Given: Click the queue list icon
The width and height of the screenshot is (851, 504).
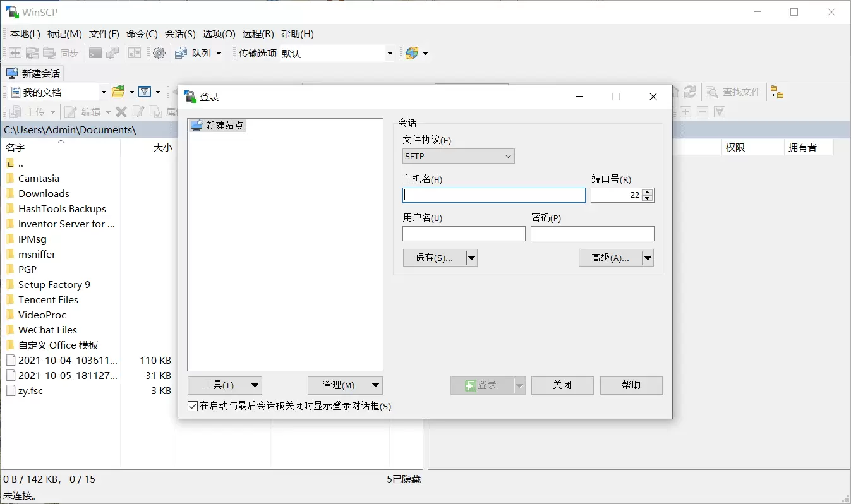Looking at the screenshot, I should (x=181, y=54).
